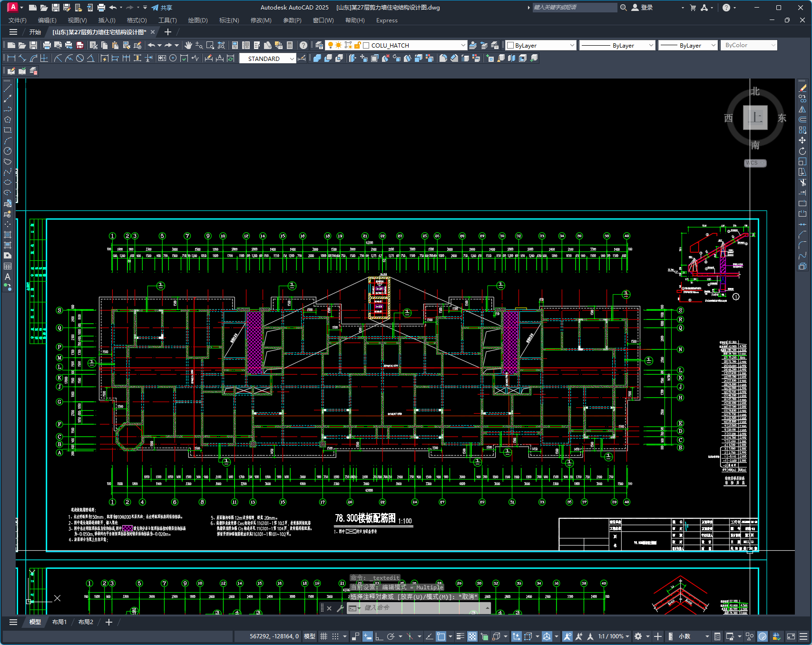Viewport: 812px width, 645px height.
Task: Toggle object snap in status bar
Action: coord(441,636)
